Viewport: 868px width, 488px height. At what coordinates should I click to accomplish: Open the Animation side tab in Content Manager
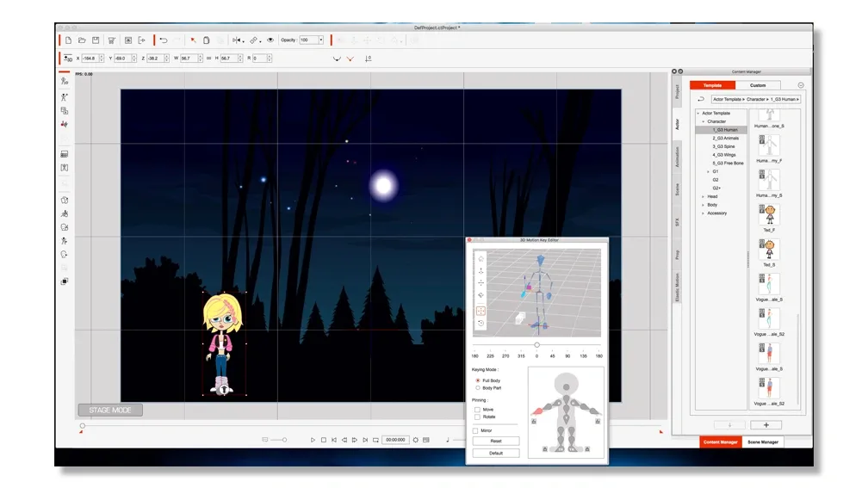click(x=677, y=157)
